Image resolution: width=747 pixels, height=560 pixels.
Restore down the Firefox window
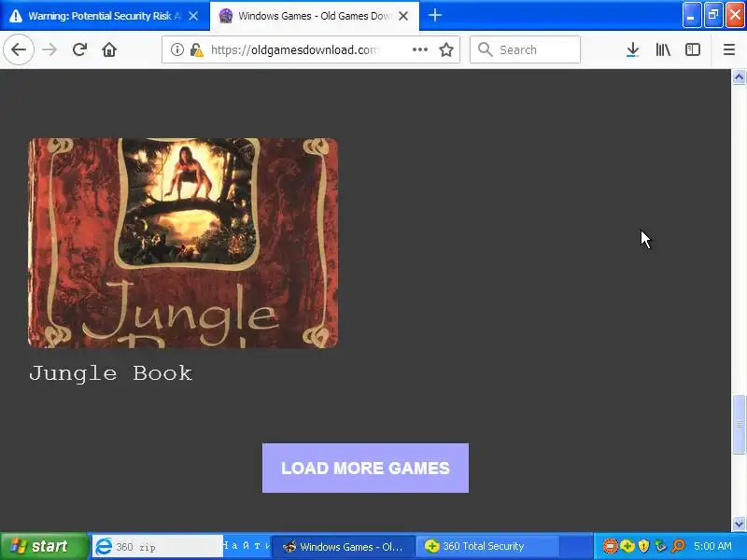click(x=712, y=15)
